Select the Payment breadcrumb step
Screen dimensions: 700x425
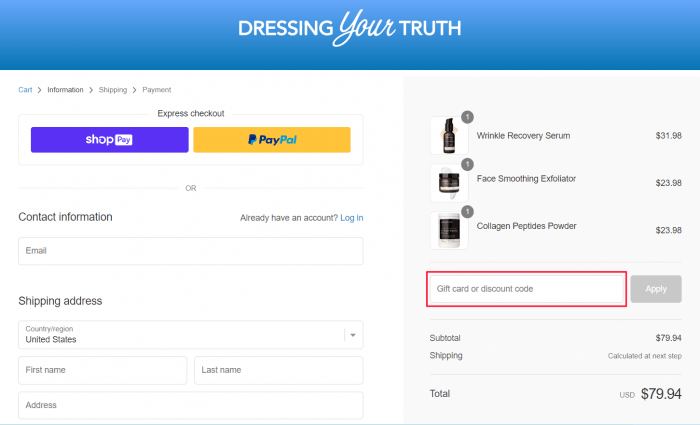click(157, 90)
